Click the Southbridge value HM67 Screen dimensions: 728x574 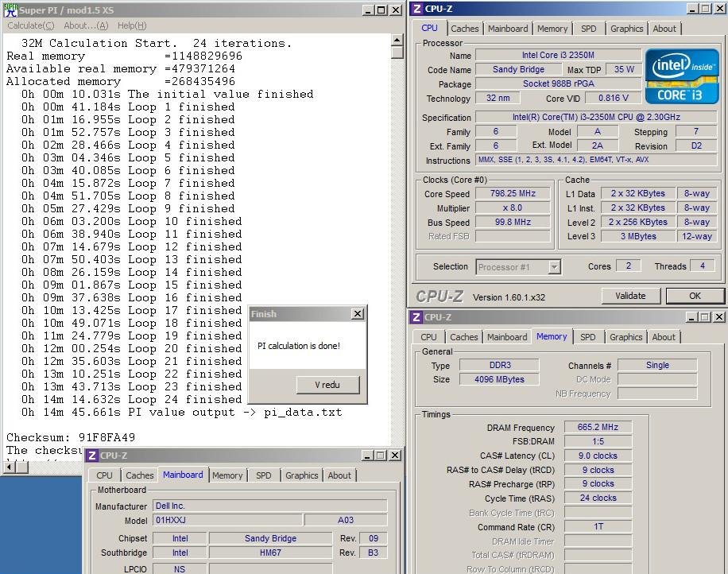270,553
